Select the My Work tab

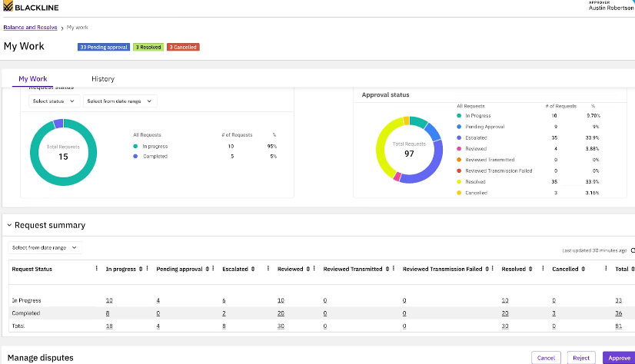click(x=33, y=79)
